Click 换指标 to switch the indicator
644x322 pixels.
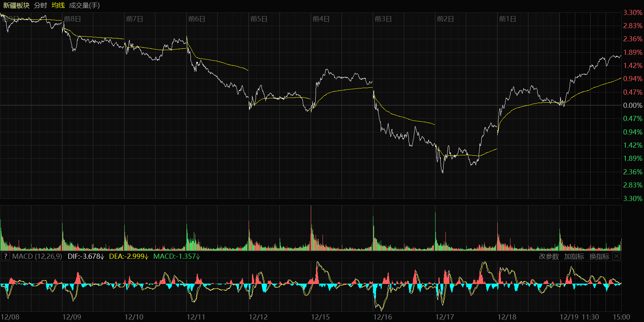[x=599, y=257]
